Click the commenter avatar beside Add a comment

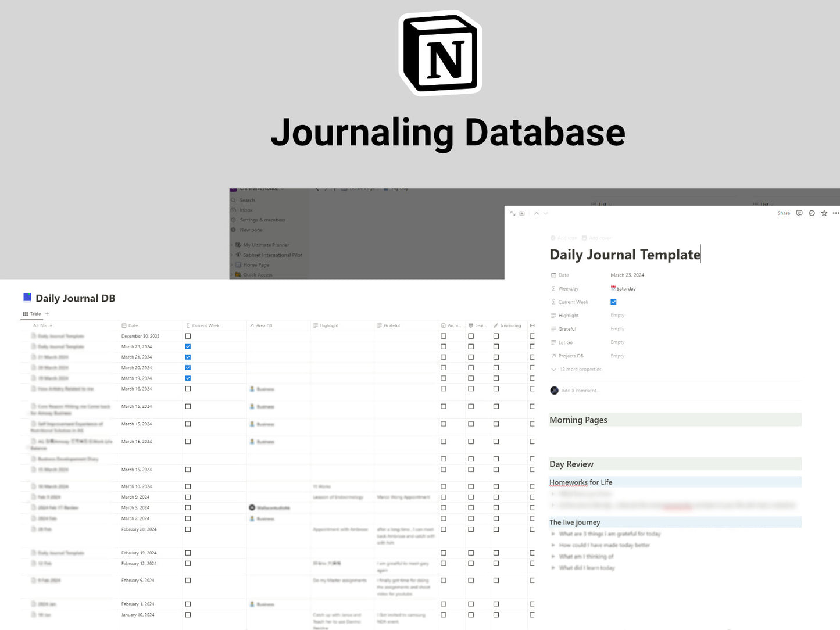pos(554,391)
